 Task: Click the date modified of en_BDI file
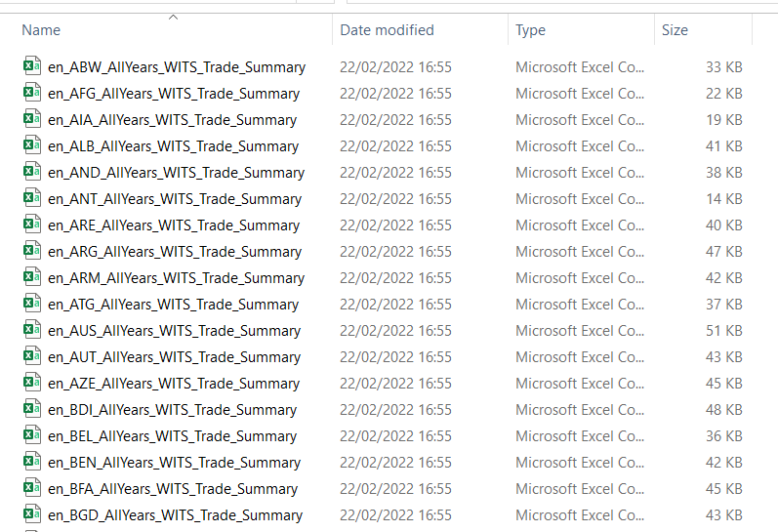[395, 410]
